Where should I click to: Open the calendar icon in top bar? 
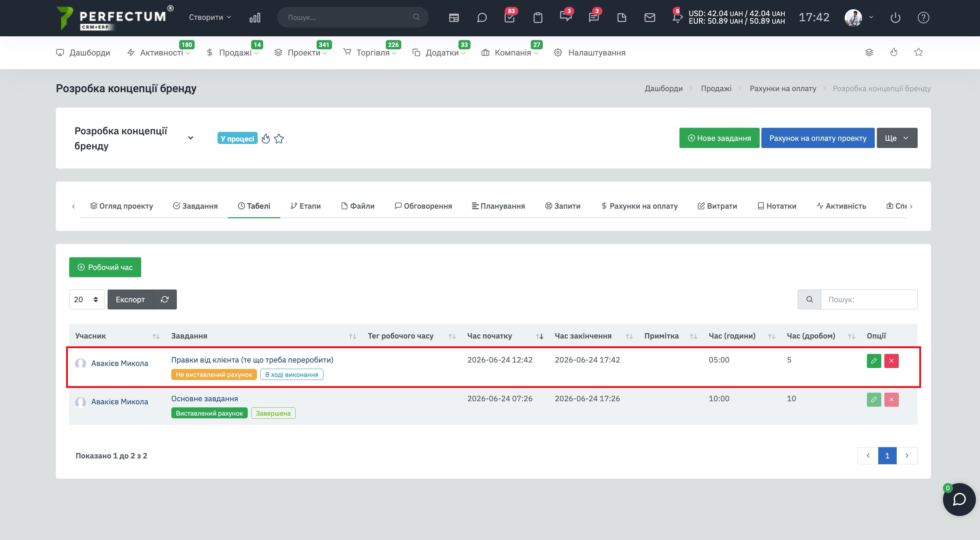point(454,17)
